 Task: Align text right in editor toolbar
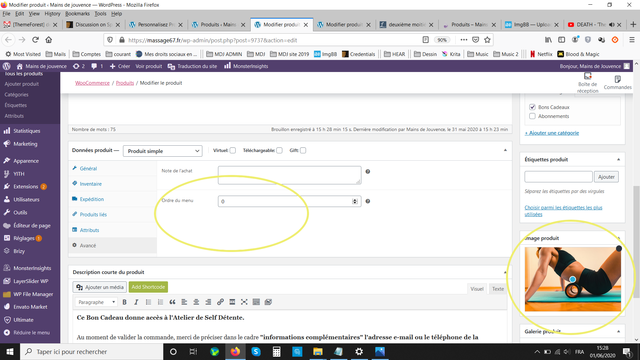pyautogui.click(x=208, y=302)
